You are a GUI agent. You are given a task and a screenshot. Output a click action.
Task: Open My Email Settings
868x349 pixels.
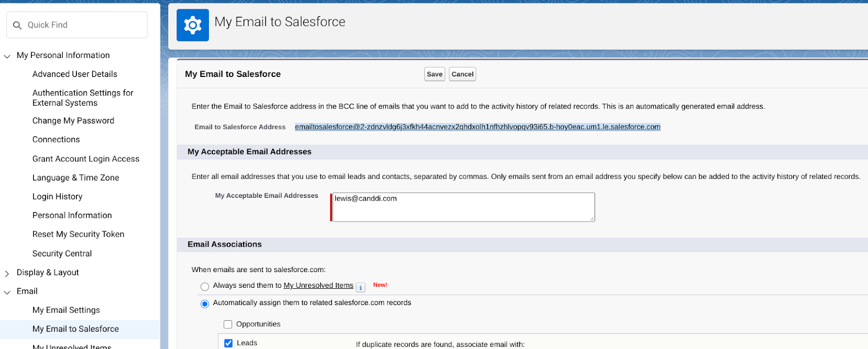point(66,311)
